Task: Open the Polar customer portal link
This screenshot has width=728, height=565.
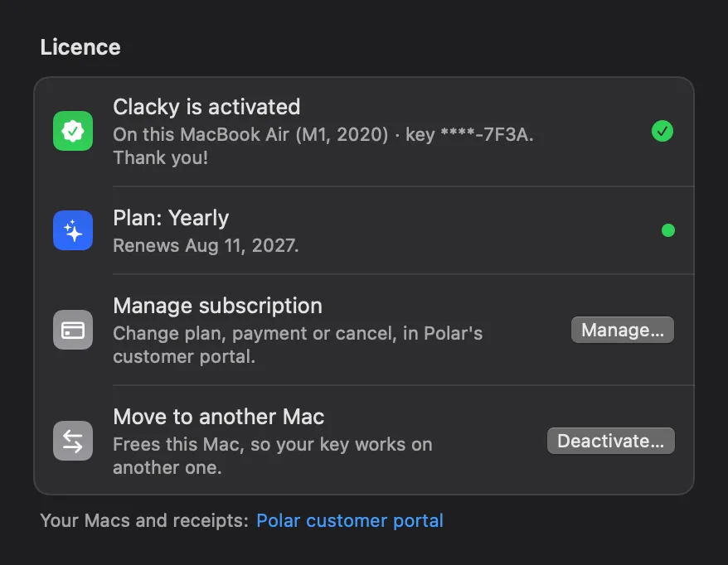Action: 350,520
